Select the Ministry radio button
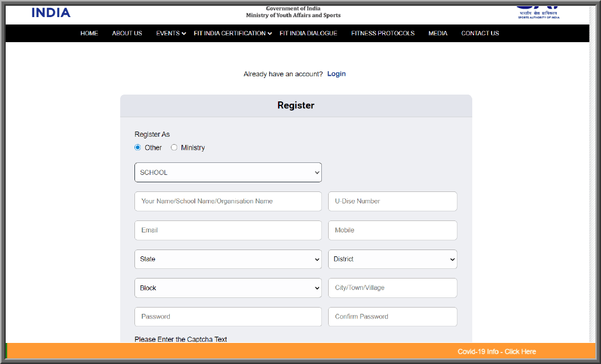Image resolution: width=601 pixels, height=364 pixels. (x=174, y=147)
